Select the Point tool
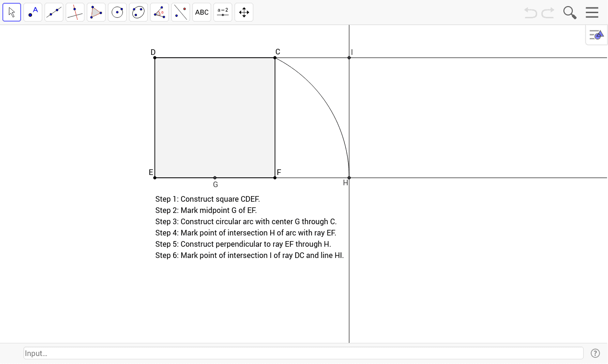The width and height of the screenshot is (608, 364). pos(33,12)
